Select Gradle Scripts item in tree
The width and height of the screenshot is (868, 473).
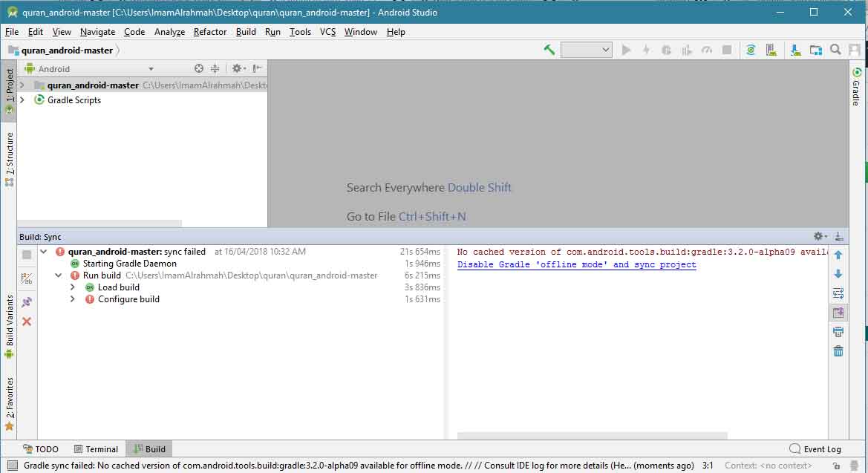pos(74,100)
